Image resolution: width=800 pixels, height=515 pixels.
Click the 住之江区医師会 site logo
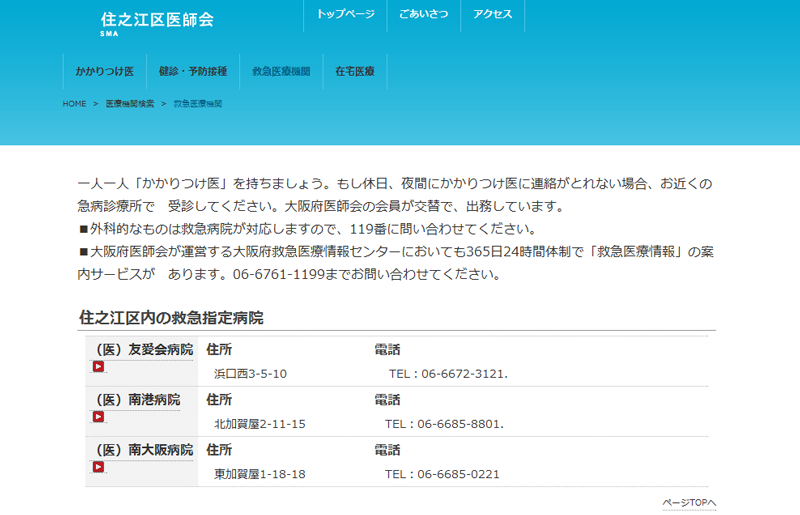tap(157, 21)
